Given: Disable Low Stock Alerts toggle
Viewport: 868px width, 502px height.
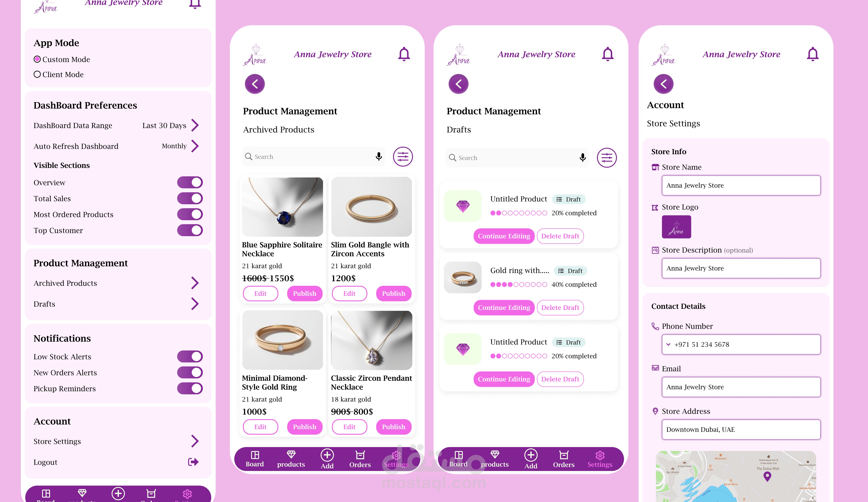Looking at the screenshot, I should (190, 357).
